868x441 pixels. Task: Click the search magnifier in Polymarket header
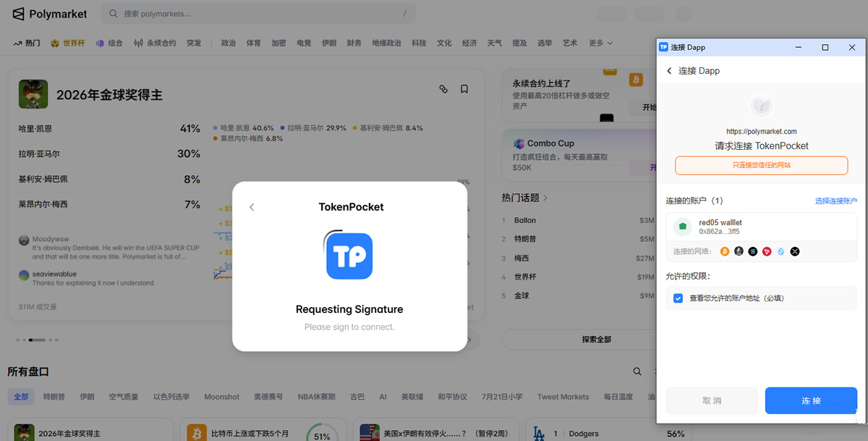(113, 14)
